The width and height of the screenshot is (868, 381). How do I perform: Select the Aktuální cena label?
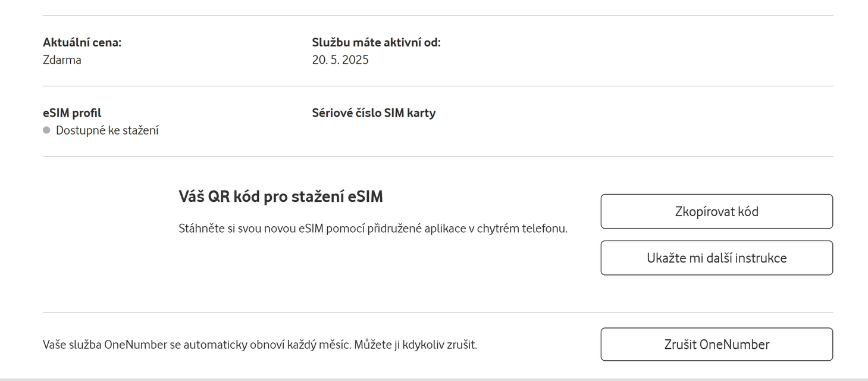[82, 42]
